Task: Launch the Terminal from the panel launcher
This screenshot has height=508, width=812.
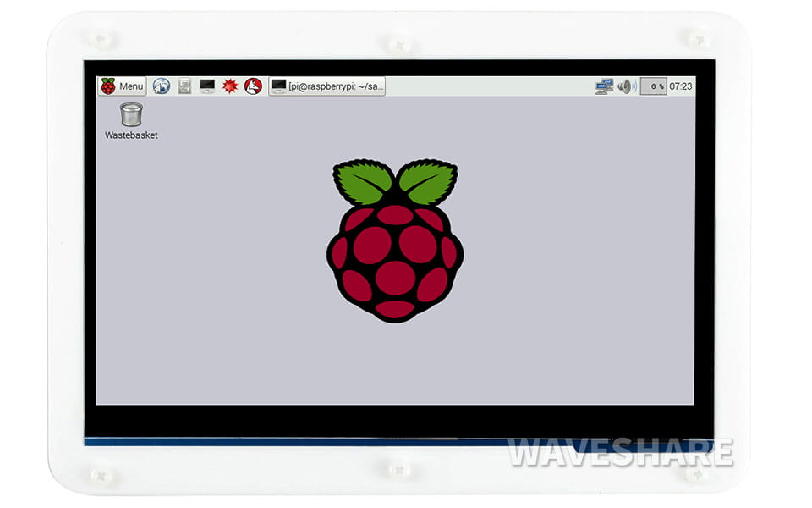Action: (207, 86)
